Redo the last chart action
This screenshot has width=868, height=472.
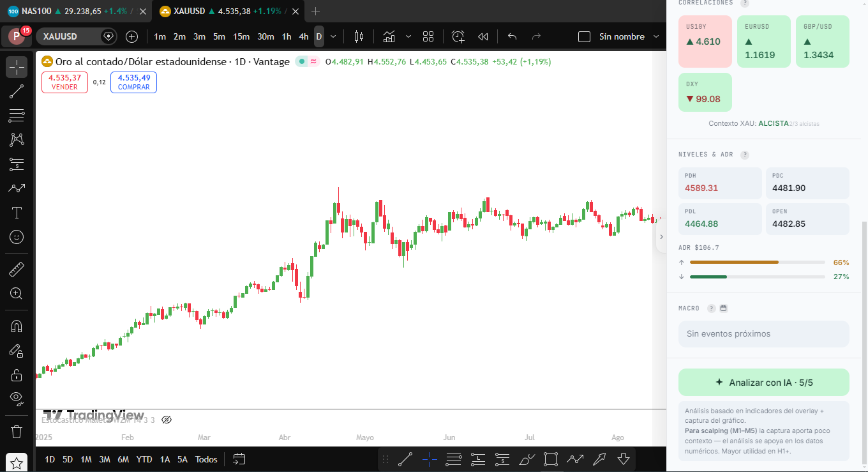[x=536, y=36]
